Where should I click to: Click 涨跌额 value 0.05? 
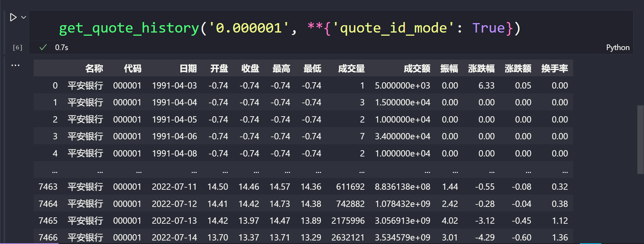click(x=523, y=86)
